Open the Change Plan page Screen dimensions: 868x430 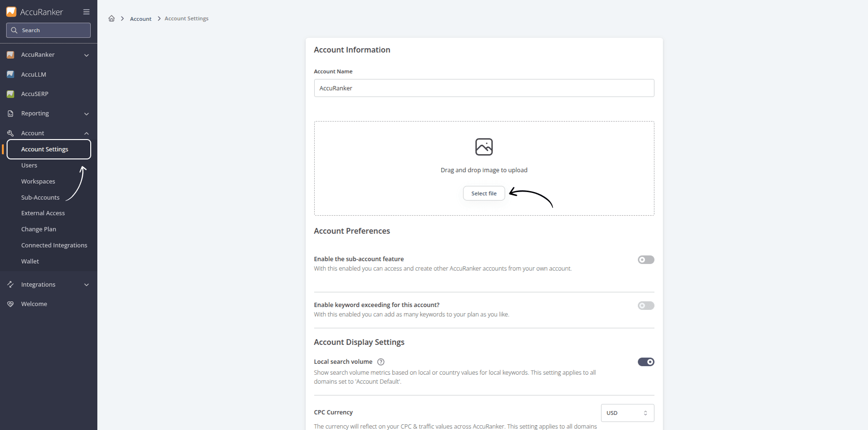coord(39,229)
